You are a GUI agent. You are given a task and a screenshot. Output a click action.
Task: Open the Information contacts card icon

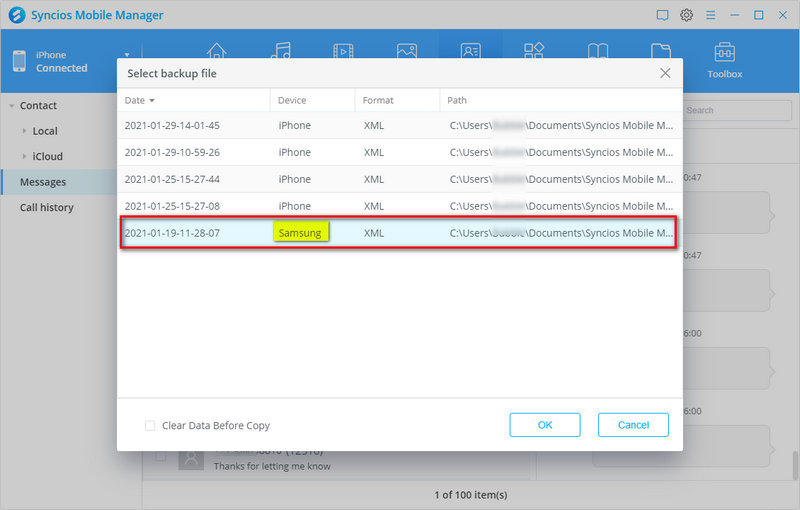(470, 51)
